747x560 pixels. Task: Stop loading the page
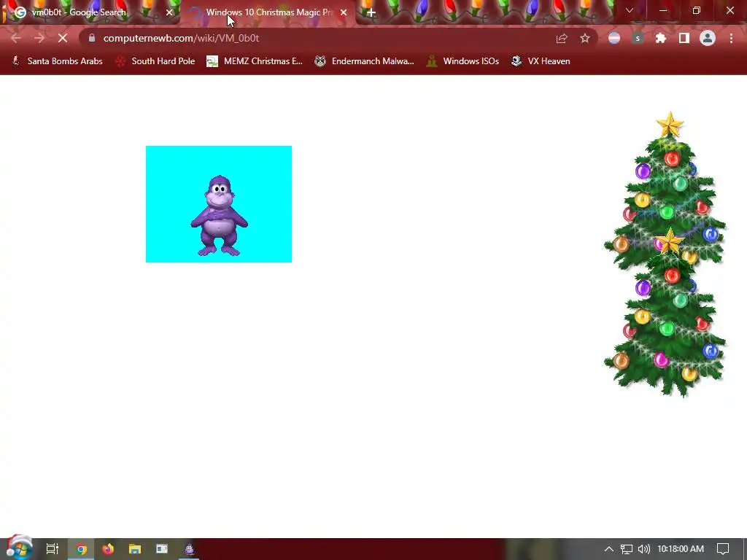tap(63, 38)
